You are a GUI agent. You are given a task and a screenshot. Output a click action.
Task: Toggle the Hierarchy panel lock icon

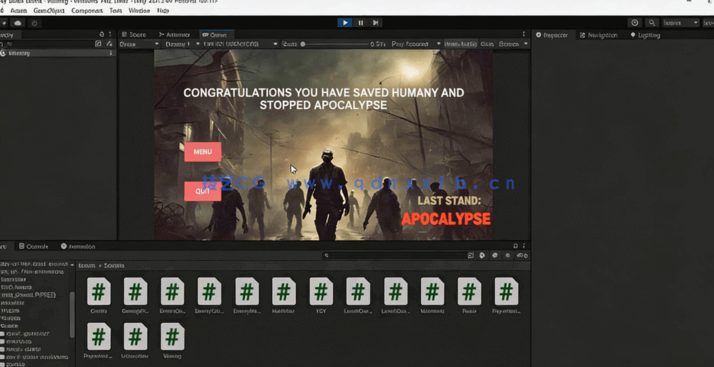[x=102, y=35]
